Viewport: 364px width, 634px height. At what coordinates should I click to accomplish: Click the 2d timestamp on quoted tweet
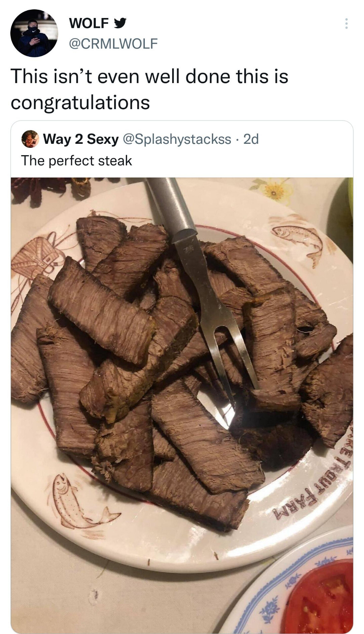251,139
